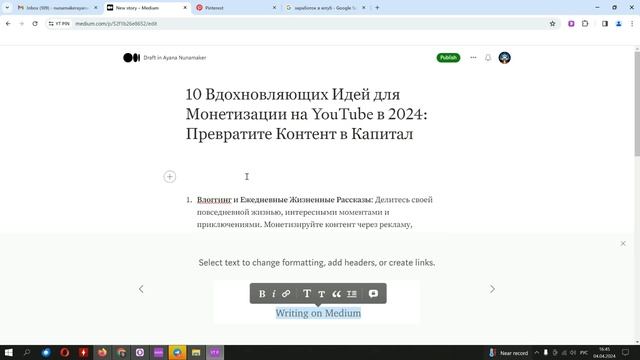Bookmark this page with the star icon
The width and height of the screenshot is (640, 360).
point(552,24)
